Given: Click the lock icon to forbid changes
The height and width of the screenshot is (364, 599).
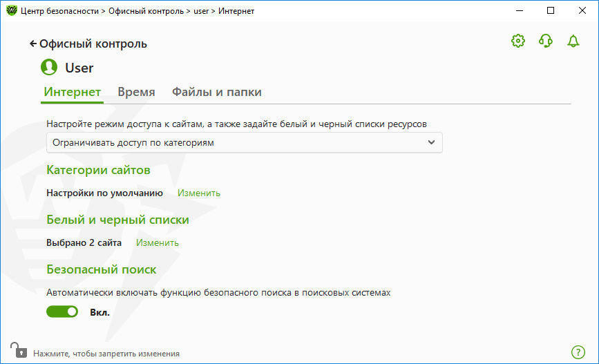Looking at the screenshot, I should [19, 350].
